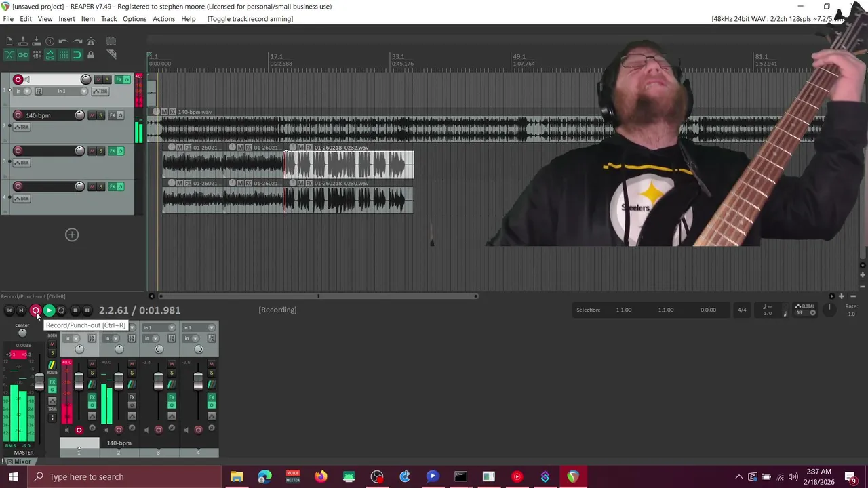
Task: Open the File menu
Action: point(8,19)
